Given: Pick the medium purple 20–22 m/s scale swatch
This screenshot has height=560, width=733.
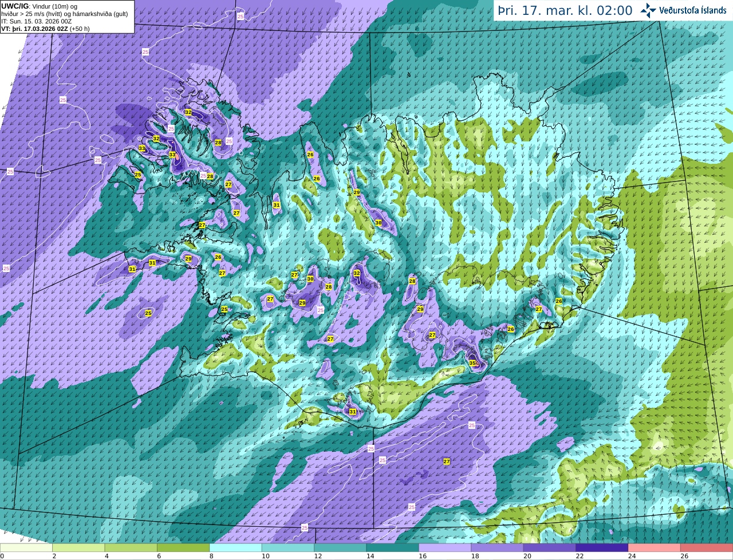Looking at the screenshot, I should [550, 547].
